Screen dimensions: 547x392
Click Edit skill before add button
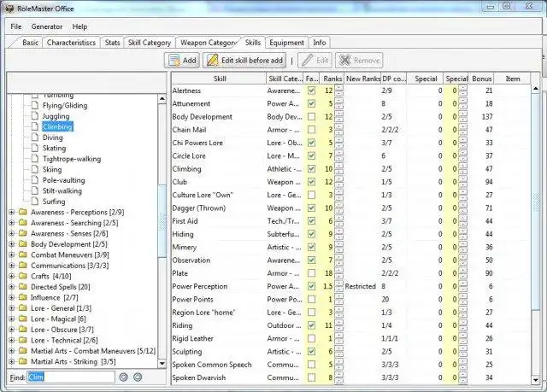244,61
